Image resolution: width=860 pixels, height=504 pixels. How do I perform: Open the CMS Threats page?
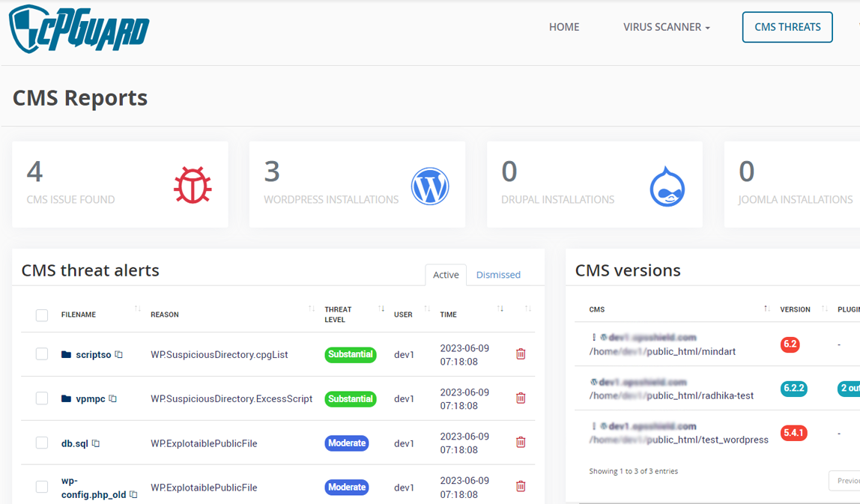click(x=787, y=27)
